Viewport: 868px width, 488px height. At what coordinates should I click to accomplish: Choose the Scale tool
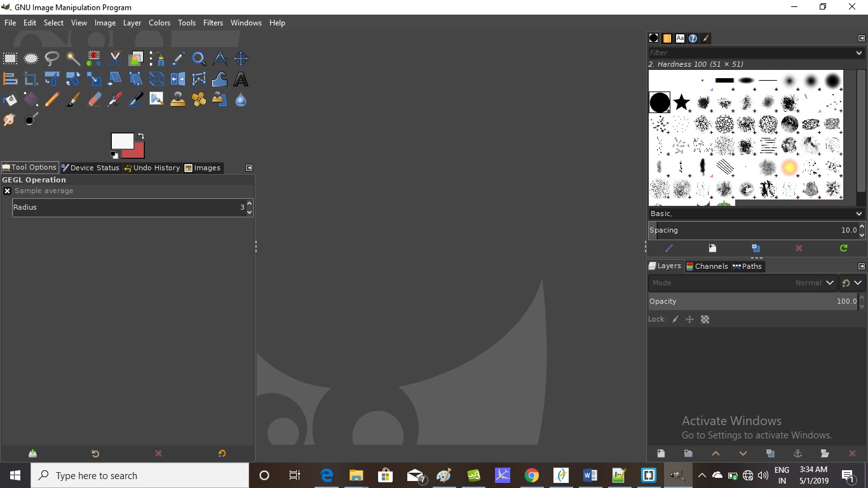tap(94, 79)
